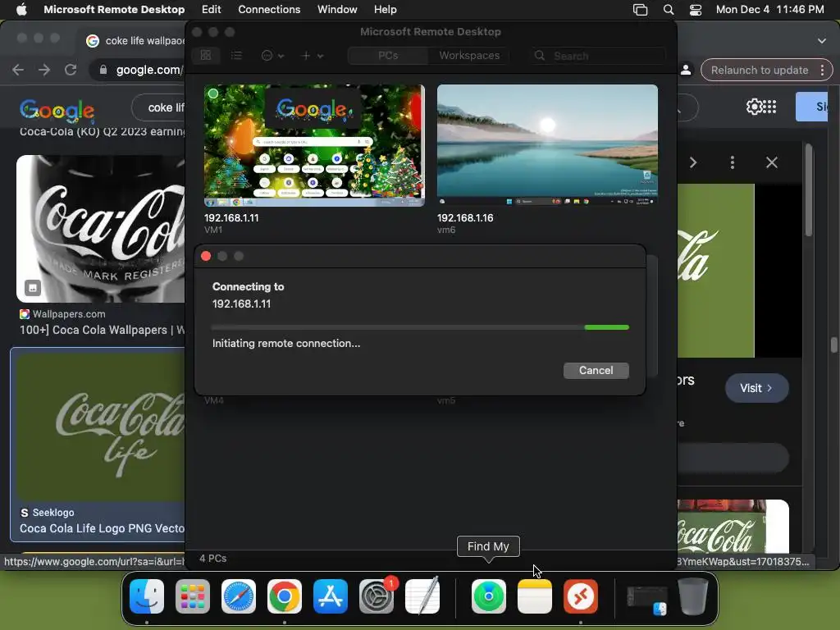Click Coca Cola Life Logo PNG Vector link
Image resolution: width=840 pixels, height=630 pixels.
point(103,528)
